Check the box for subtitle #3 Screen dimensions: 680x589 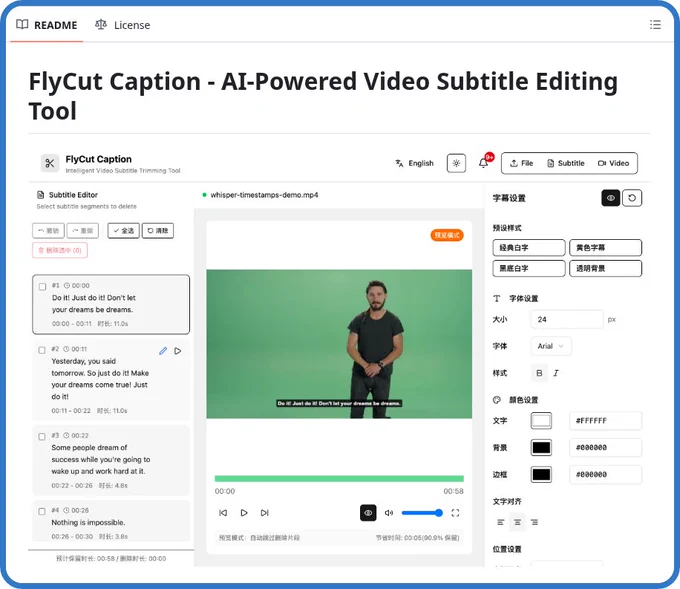pos(42,437)
